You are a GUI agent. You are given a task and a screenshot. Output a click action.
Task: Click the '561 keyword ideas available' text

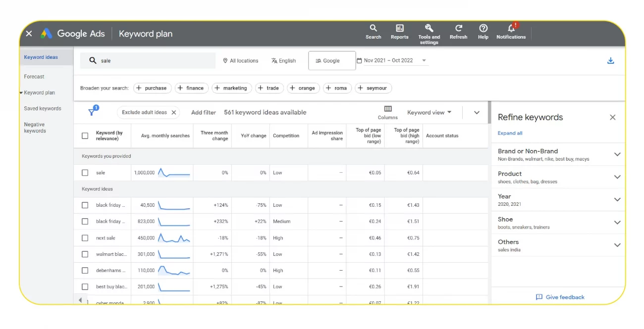pyautogui.click(x=265, y=112)
